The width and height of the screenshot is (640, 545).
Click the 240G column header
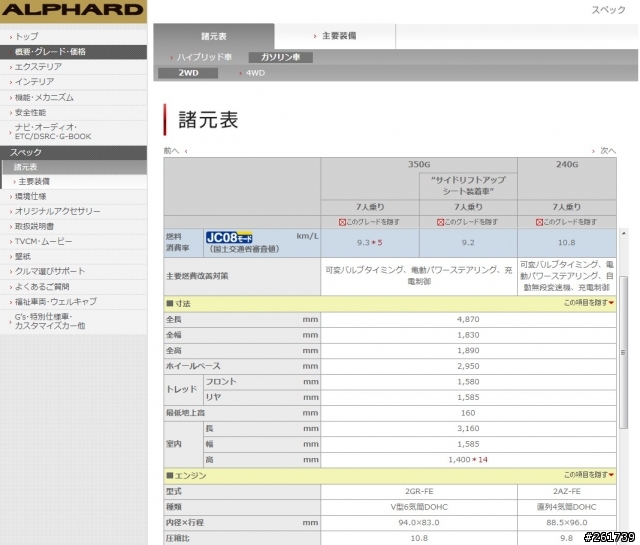[x=567, y=165]
